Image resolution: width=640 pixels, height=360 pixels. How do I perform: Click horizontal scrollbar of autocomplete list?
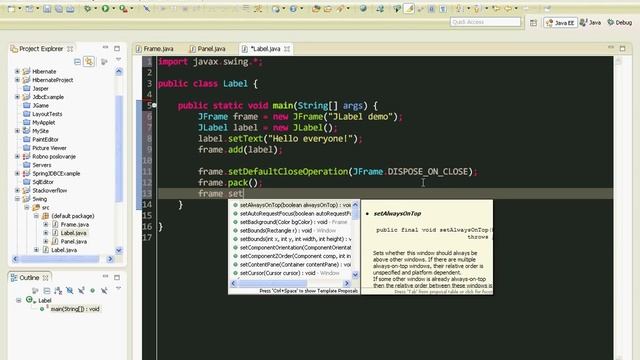click(x=290, y=283)
